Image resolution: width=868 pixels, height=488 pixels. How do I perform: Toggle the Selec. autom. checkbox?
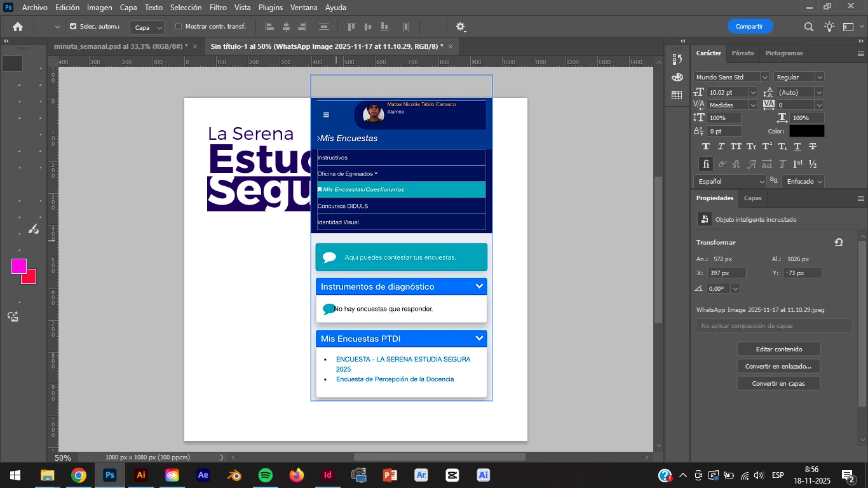pyautogui.click(x=73, y=27)
